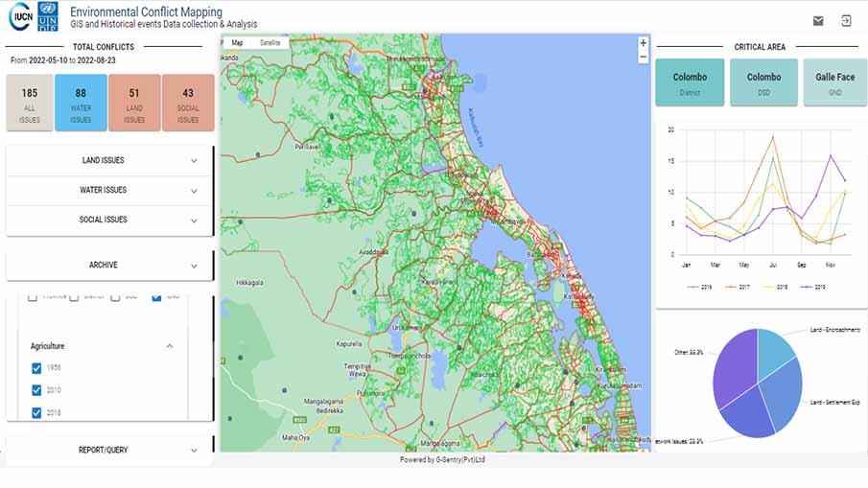Click the Maha Oya label on map
This screenshot has width=868, height=488.
(x=295, y=437)
